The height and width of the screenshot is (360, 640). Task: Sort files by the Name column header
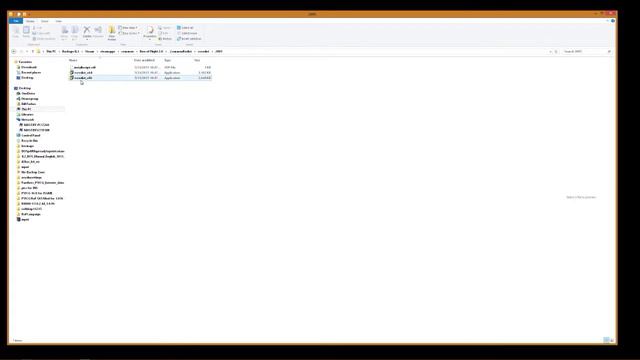73,60
